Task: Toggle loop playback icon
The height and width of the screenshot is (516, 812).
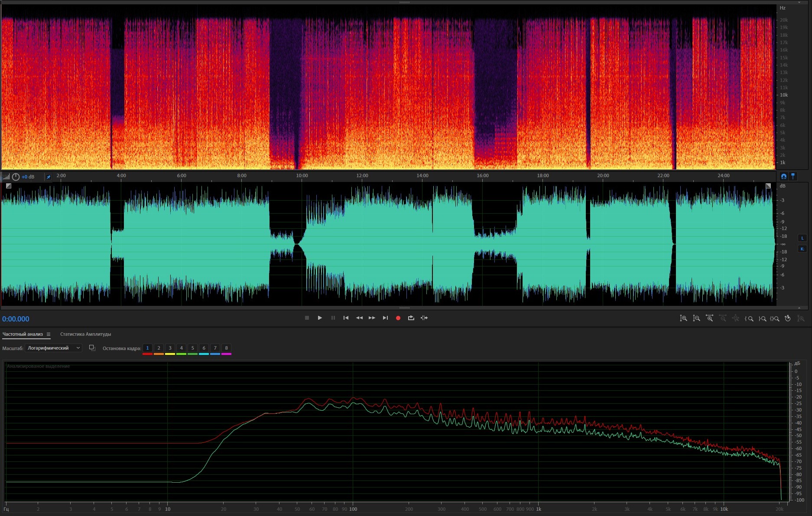Action: coord(411,318)
